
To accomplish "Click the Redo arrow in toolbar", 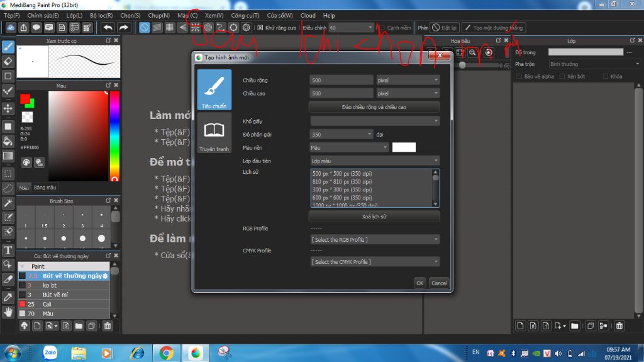I will pos(123,28).
